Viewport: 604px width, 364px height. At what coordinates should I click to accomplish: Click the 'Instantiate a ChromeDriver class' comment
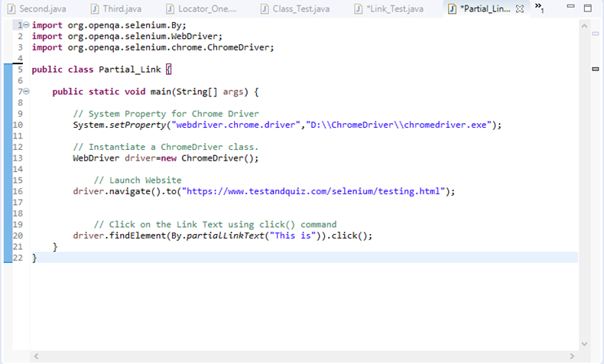[166, 147]
